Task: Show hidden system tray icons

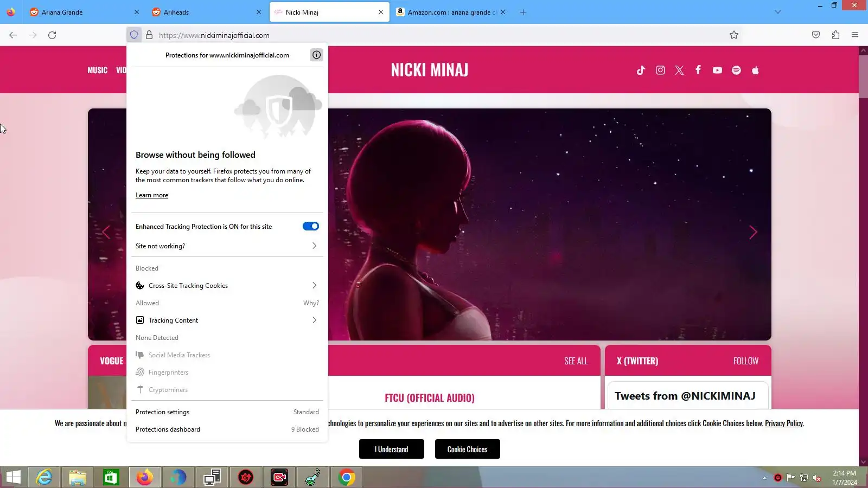Action: click(x=764, y=478)
